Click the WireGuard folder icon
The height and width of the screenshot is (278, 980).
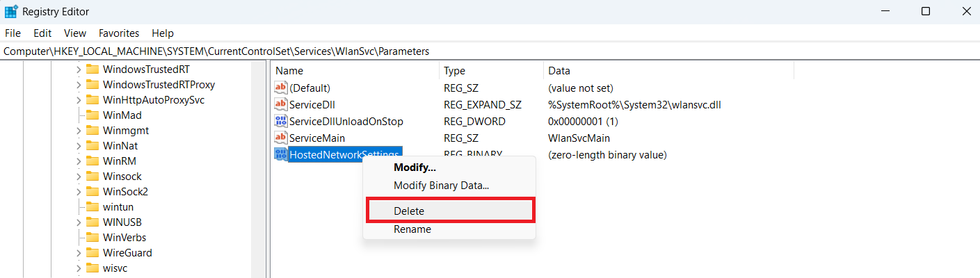tap(93, 253)
